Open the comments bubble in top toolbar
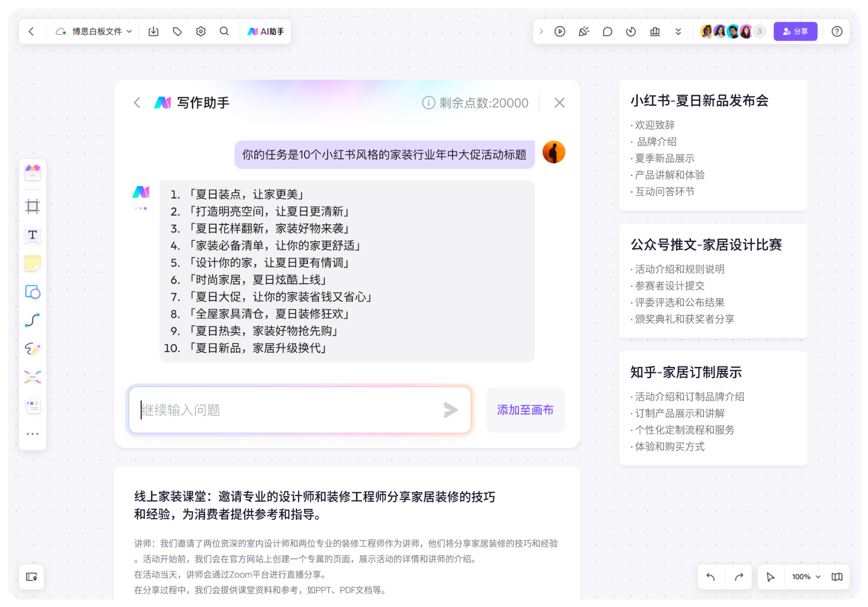Screen dimensions: 868x607 (607, 32)
